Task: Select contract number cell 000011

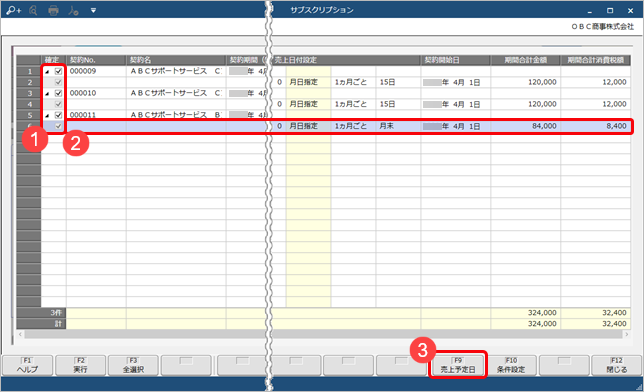Action: [x=96, y=115]
